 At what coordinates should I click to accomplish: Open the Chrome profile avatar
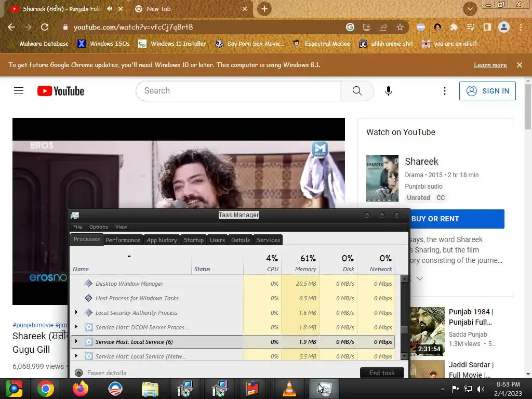tap(504, 27)
